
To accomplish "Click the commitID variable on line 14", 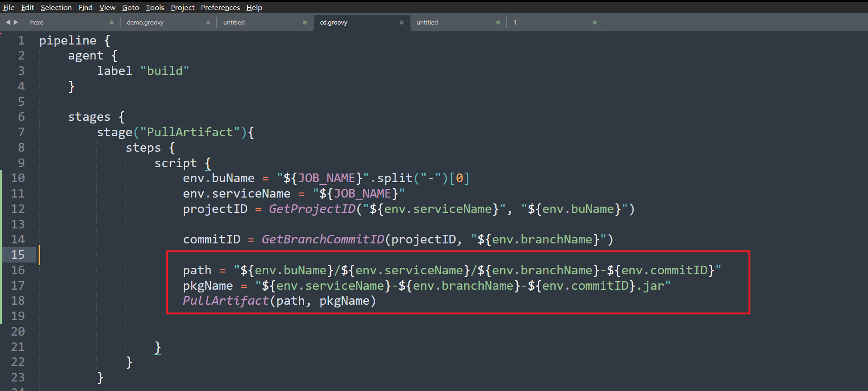I will tap(211, 239).
